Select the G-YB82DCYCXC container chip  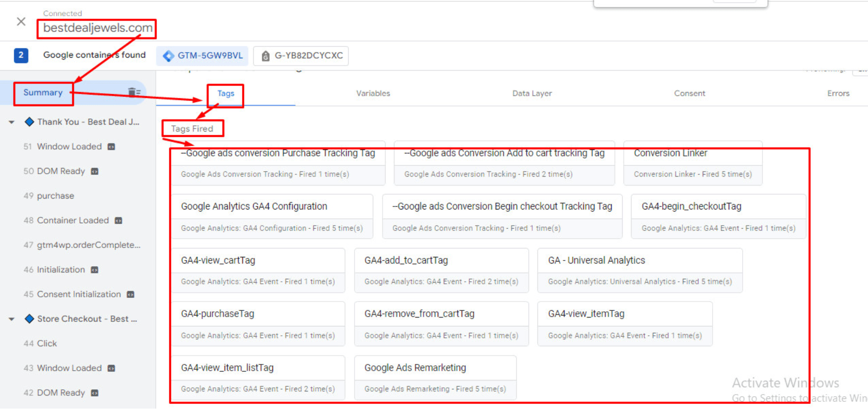tap(301, 56)
